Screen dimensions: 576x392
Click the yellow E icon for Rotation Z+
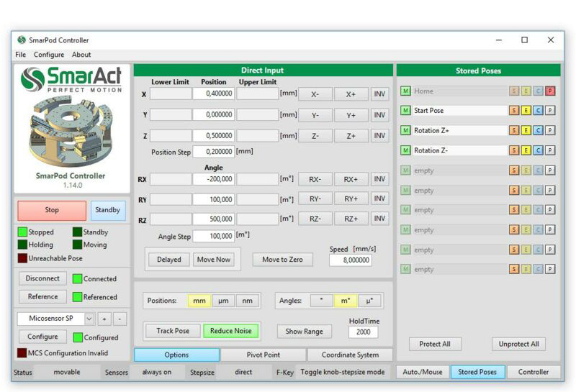point(526,130)
